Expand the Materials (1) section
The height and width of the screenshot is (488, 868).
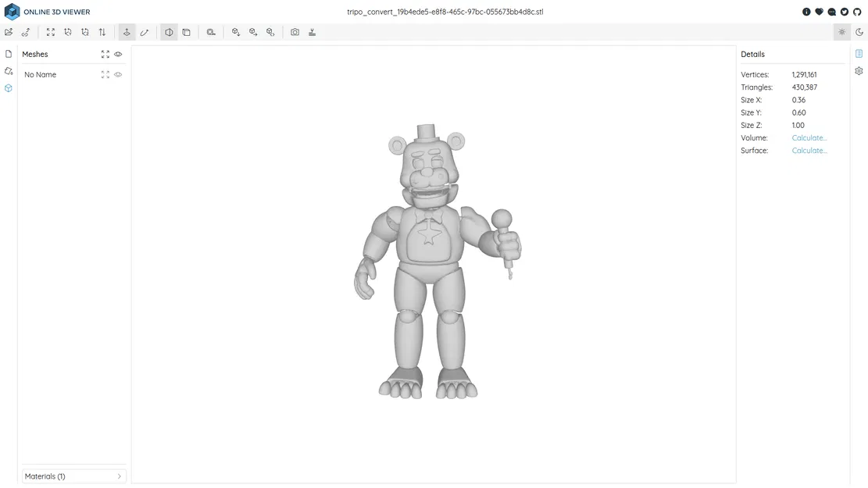(x=73, y=476)
